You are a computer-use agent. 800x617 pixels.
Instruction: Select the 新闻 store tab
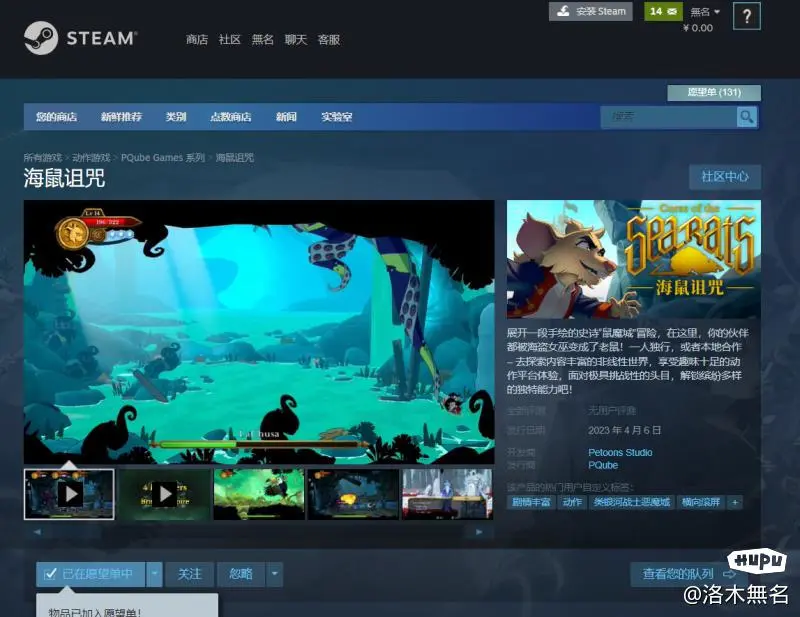[x=286, y=117]
